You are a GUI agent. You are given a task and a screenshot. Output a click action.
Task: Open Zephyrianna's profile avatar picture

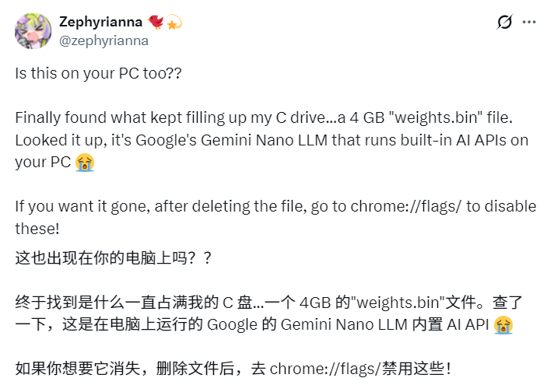[33, 30]
